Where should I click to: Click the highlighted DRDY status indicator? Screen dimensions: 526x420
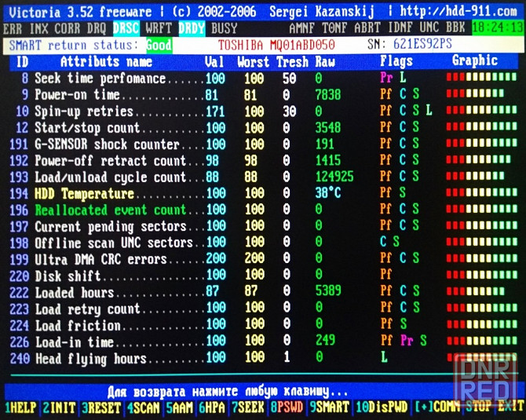192,27
